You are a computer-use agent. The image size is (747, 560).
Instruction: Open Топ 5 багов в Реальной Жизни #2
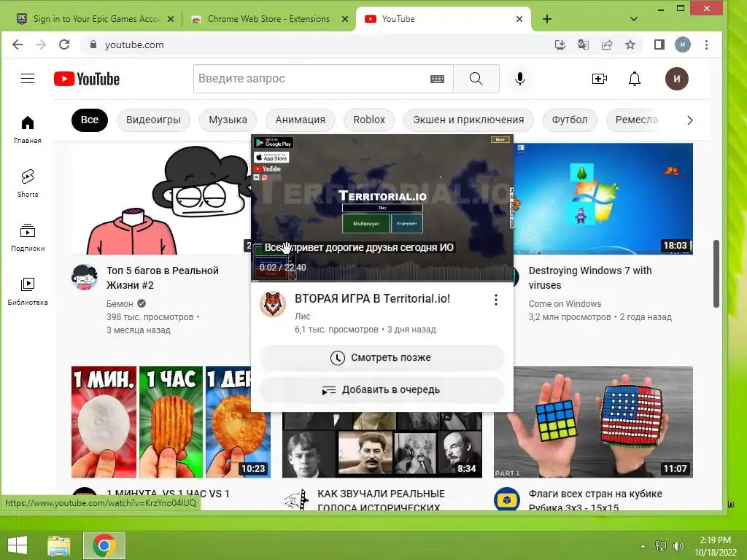point(163,278)
